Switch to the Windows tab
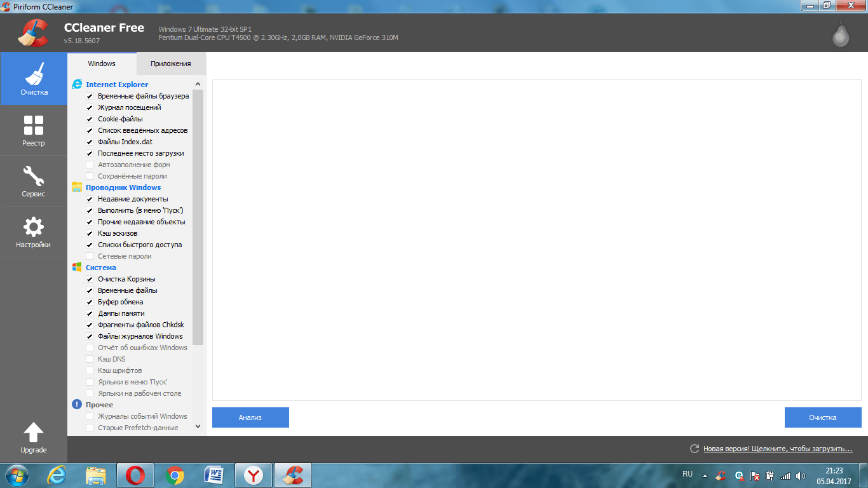 (102, 64)
